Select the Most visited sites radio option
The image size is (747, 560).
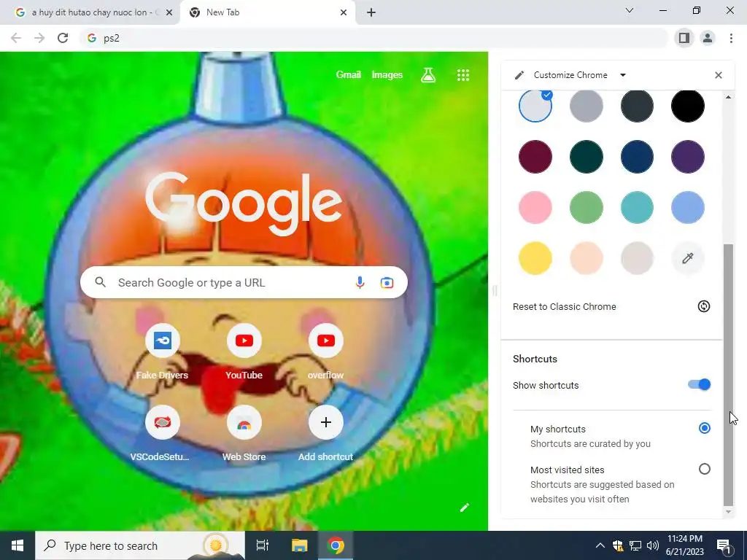tap(705, 469)
